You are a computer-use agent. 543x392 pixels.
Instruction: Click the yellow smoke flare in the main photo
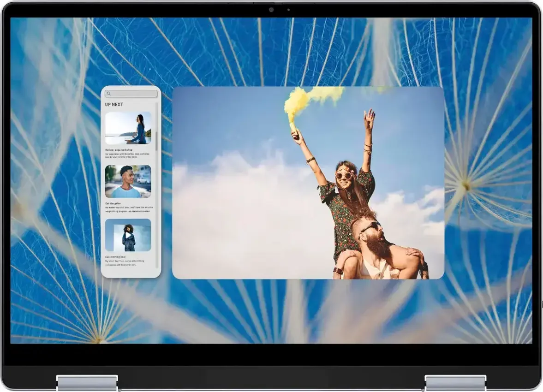[x=298, y=104]
